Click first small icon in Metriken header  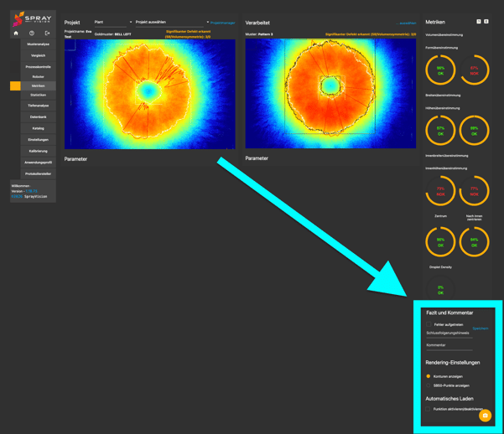[479, 22]
